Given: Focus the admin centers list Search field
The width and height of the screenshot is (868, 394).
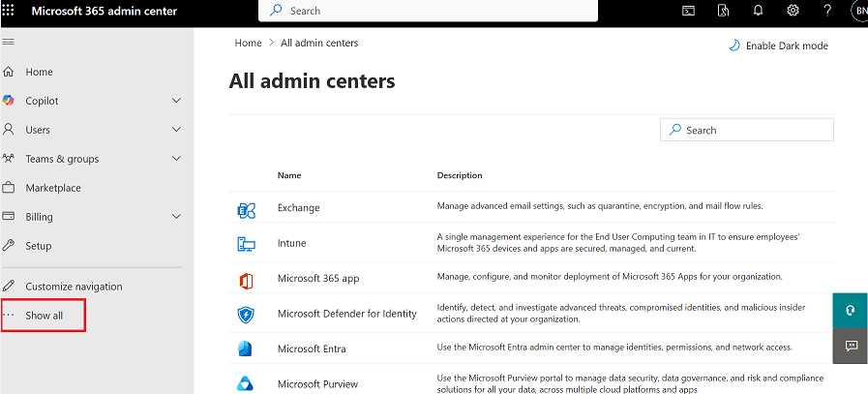Looking at the screenshot, I should pos(747,130).
